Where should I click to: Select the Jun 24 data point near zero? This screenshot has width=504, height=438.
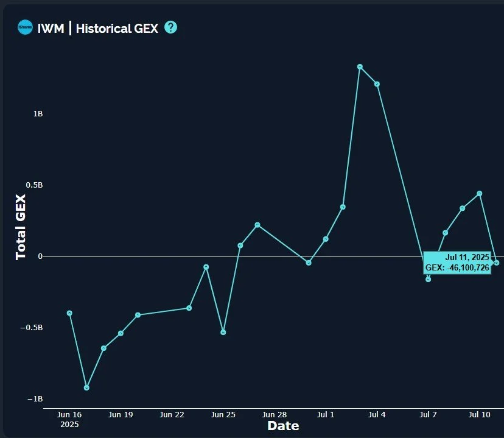206,267
